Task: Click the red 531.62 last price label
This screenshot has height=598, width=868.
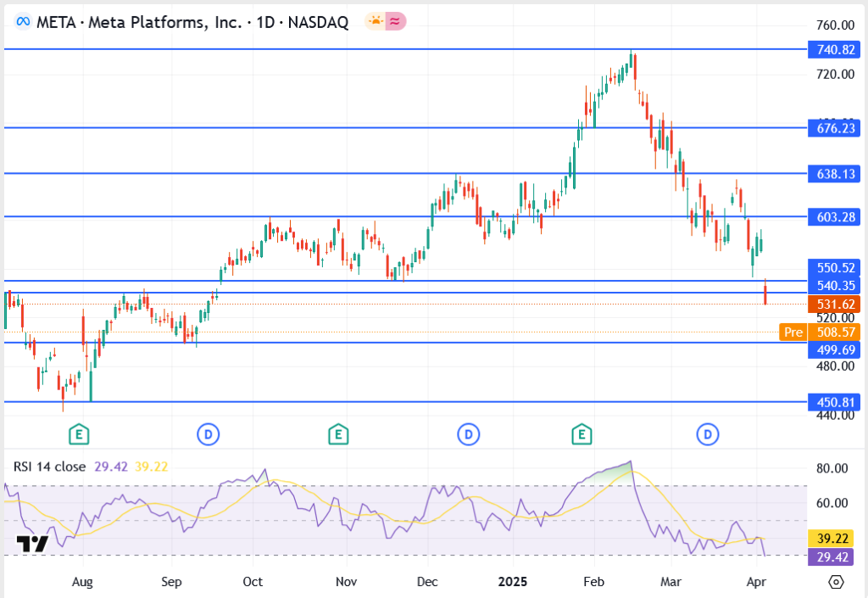Action: [834, 304]
